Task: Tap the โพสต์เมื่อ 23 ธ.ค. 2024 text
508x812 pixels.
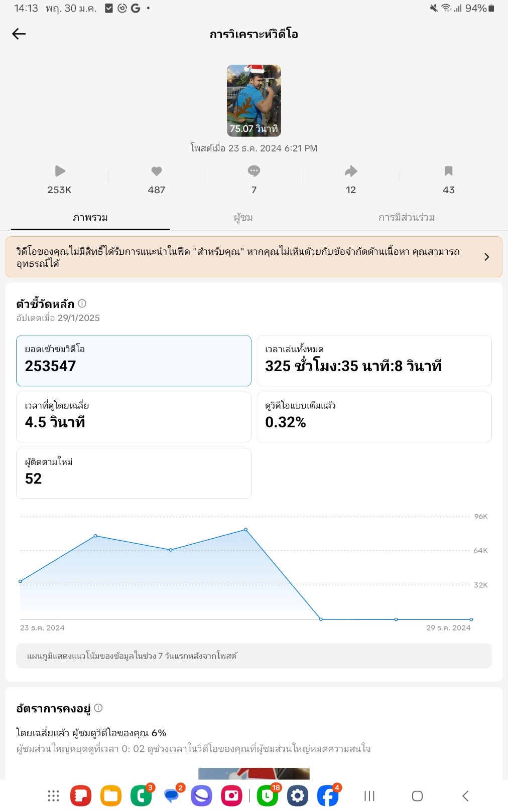Action: click(x=254, y=148)
